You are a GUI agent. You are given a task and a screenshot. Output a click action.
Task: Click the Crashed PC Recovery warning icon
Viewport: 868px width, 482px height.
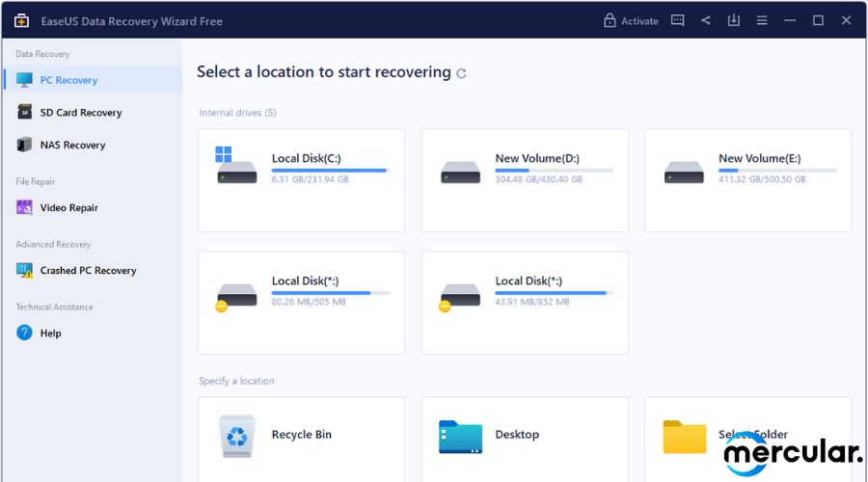24,270
